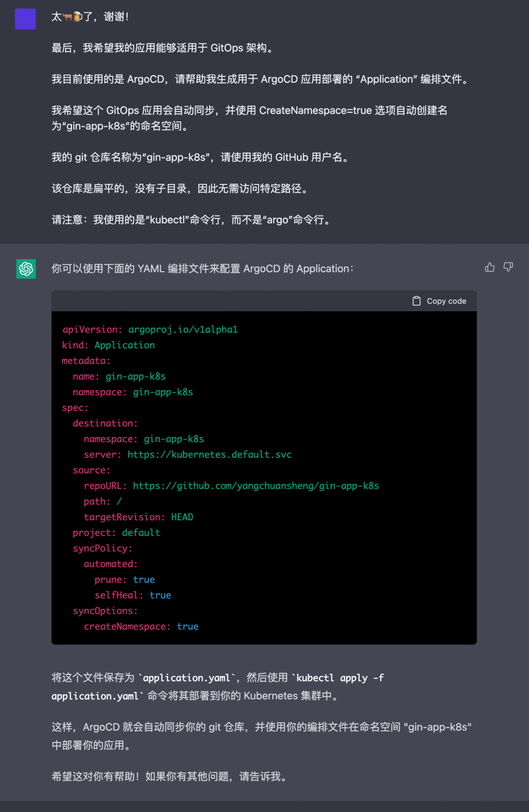The width and height of the screenshot is (529, 812).
Task: Click 'server: https://kubernetes.default.svc' line
Action: (188, 455)
